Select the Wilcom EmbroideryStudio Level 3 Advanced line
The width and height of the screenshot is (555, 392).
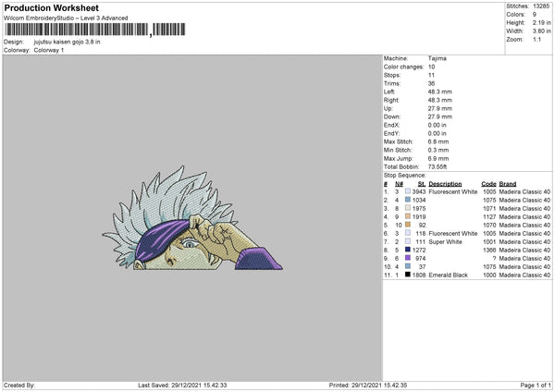pos(66,18)
